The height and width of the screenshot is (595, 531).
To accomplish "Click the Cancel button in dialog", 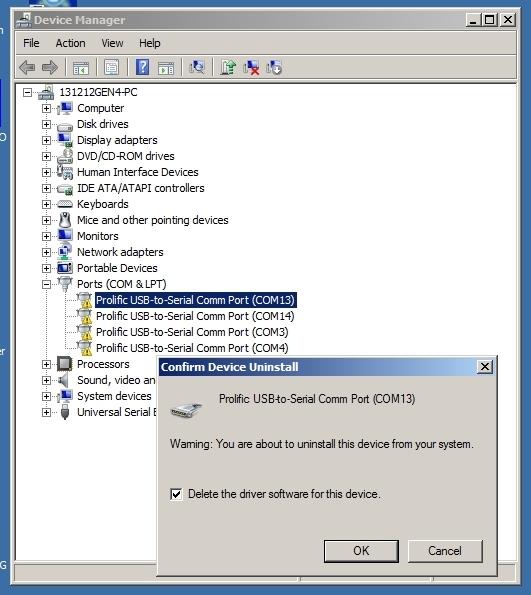I will click(x=445, y=551).
